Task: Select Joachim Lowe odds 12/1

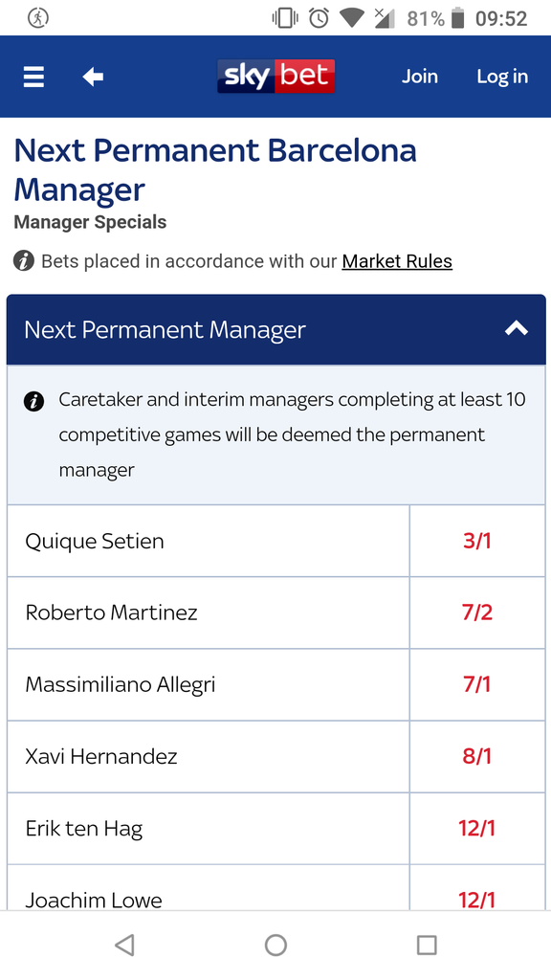Action: coord(477,887)
